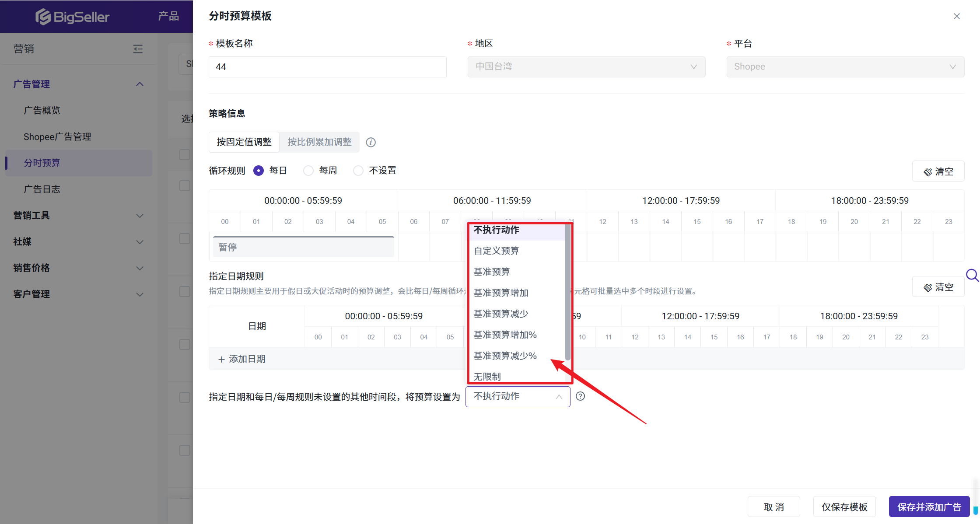Choose 不设置 radio for cycle rule
980x524 pixels.
tap(358, 171)
